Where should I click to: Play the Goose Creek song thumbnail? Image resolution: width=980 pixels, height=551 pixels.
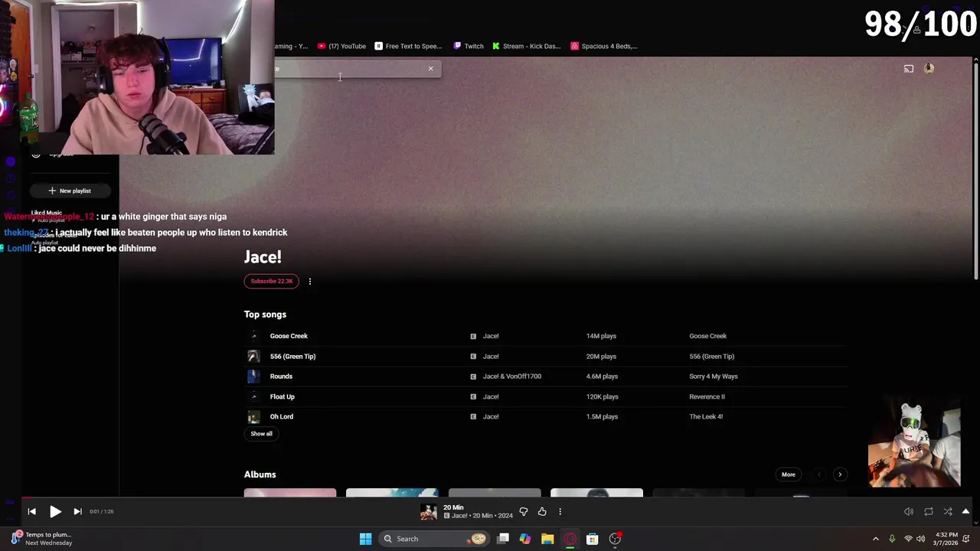coord(253,336)
